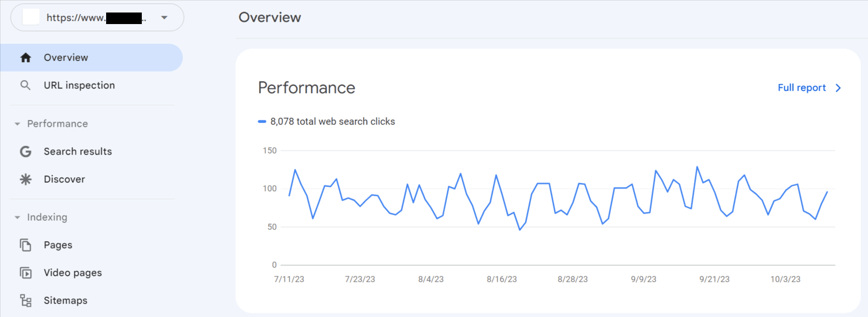Click the arrow next to Full report
The image size is (868, 317).
tap(838, 88)
